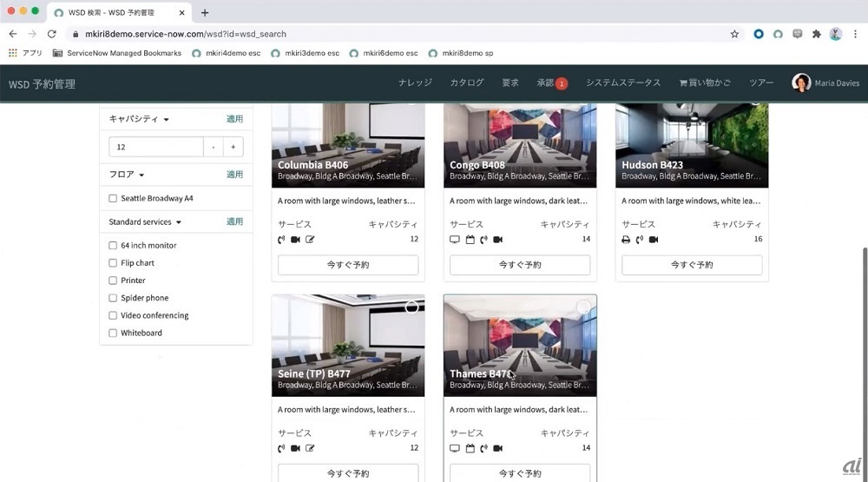The height and width of the screenshot is (482, 868).
Task: Click flip chart icon on Thames card
Action: click(470, 448)
